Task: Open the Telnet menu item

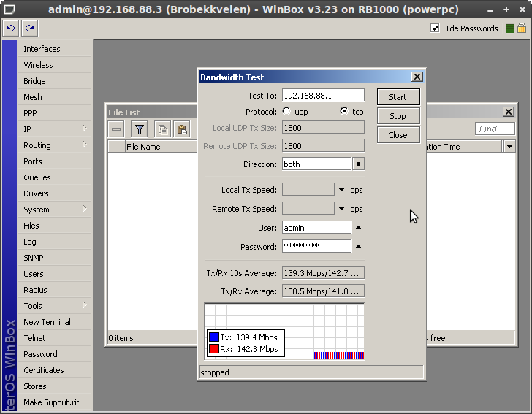Action: point(54,338)
